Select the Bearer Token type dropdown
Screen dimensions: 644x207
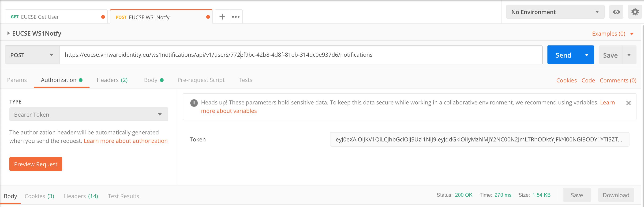[x=89, y=114]
